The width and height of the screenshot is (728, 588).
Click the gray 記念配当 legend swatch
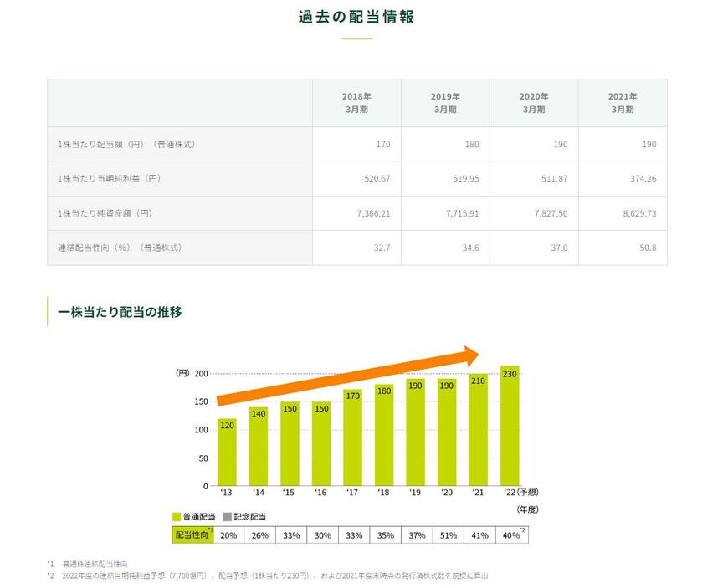(x=227, y=517)
